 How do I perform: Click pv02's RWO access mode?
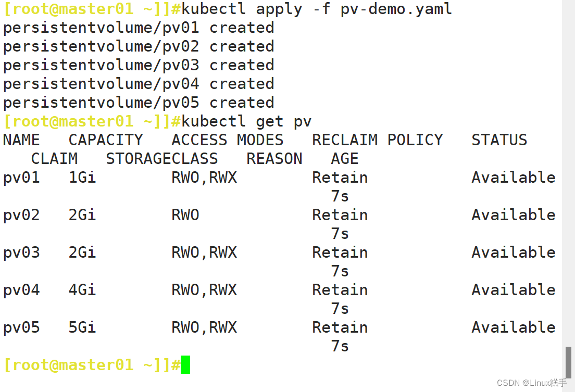coord(185,215)
